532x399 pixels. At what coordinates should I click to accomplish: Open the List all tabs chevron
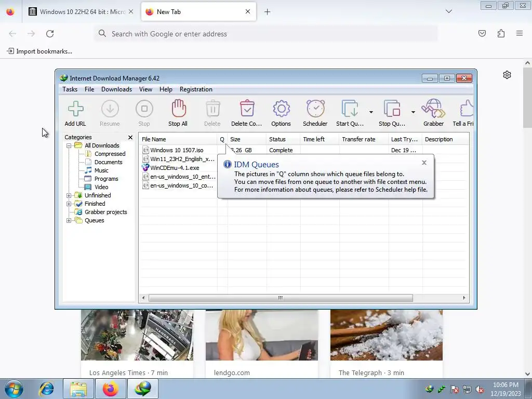click(x=449, y=11)
